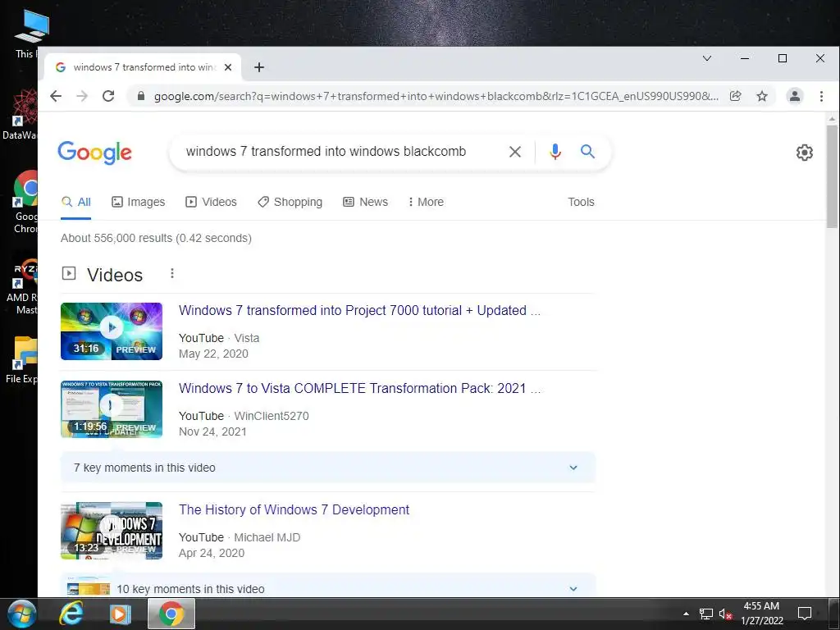Bookmark this page with the star icon

(x=762, y=96)
